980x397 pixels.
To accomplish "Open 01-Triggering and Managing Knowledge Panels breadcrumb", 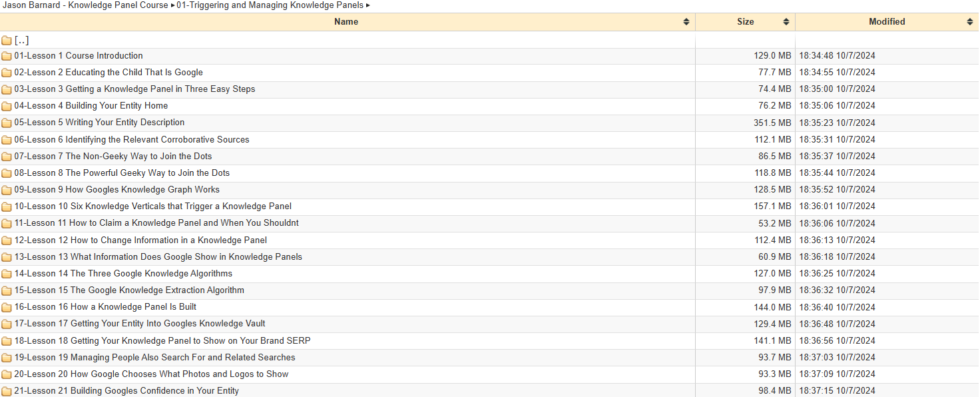I will coord(270,5).
